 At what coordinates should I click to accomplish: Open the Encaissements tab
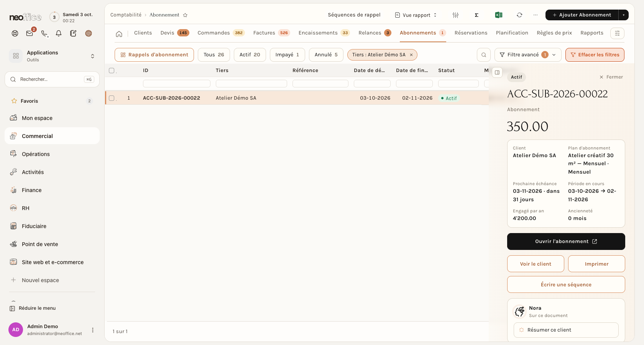coord(324,33)
